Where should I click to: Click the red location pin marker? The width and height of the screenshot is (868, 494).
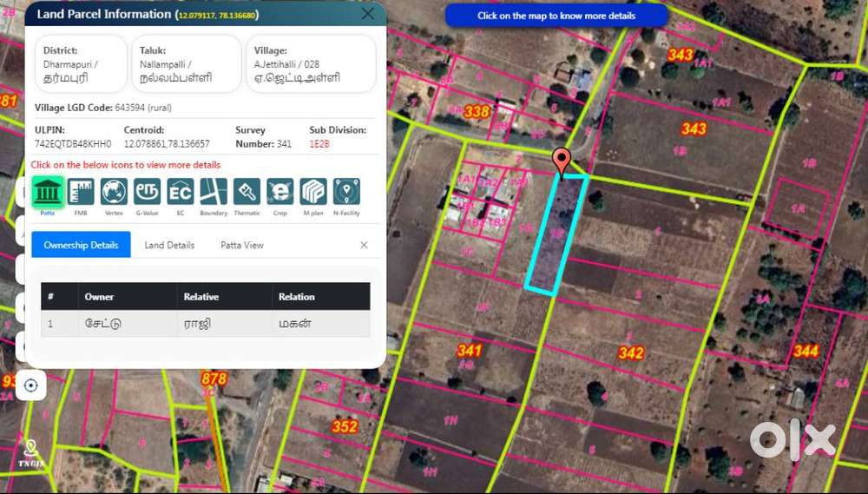(562, 161)
